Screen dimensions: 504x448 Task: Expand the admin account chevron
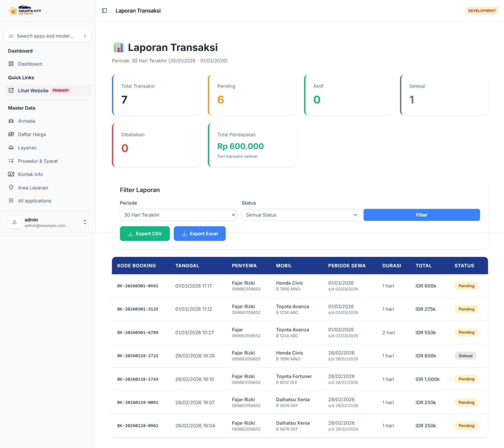[85, 222]
